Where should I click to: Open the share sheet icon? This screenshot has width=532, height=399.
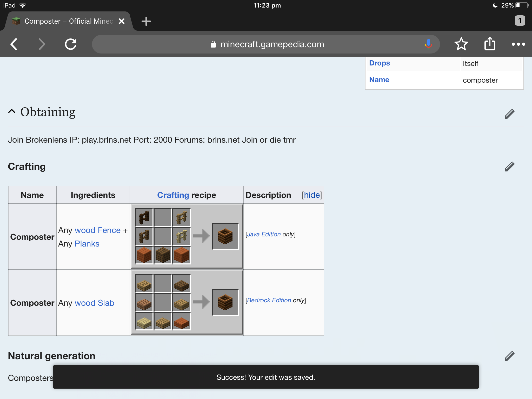pyautogui.click(x=490, y=44)
